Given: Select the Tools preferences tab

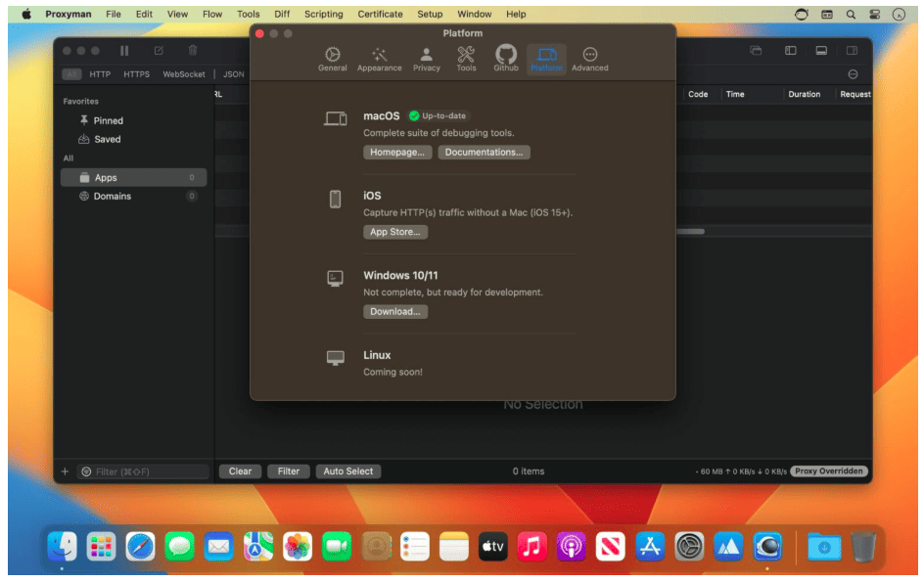Looking at the screenshot, I should 466,59.
